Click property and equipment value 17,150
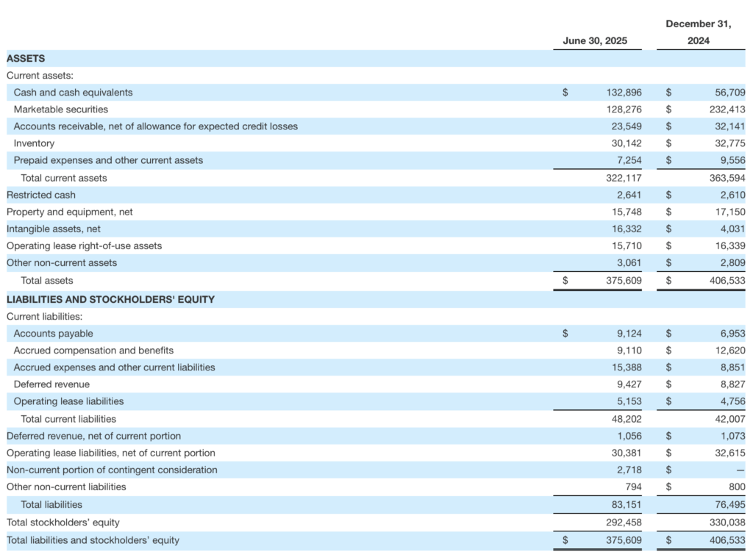 click(x=730, y=212)
